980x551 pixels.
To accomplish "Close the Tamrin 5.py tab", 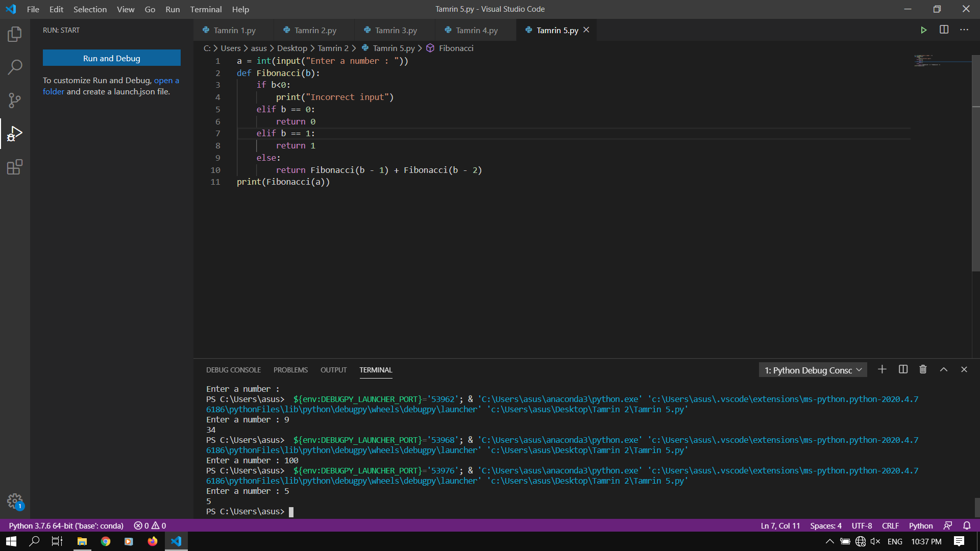I will [x=586, y=30].
